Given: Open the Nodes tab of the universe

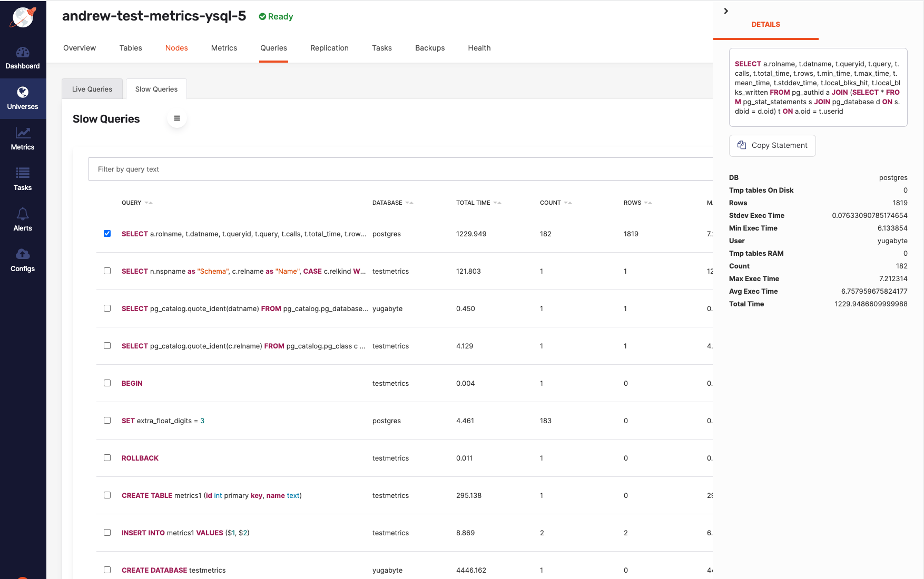Looking at the screenshot, I should point(176,48).
